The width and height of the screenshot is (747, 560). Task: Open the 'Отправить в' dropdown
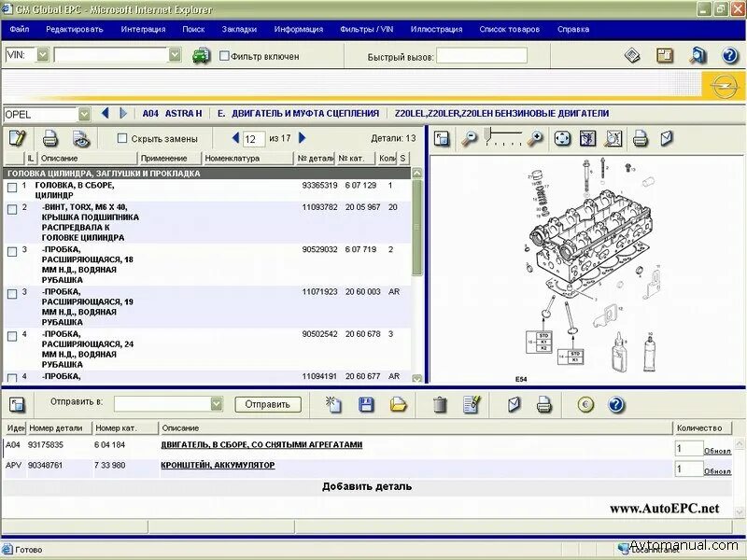(x=217, y=404)
